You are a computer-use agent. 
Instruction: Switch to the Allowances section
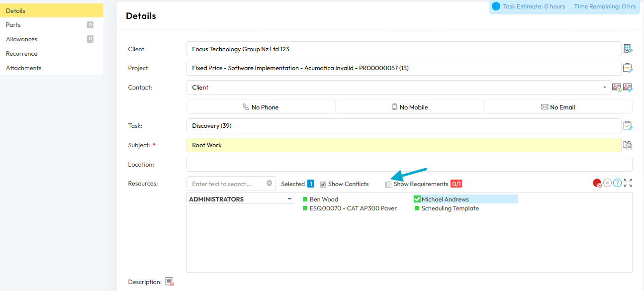point(52,39)
